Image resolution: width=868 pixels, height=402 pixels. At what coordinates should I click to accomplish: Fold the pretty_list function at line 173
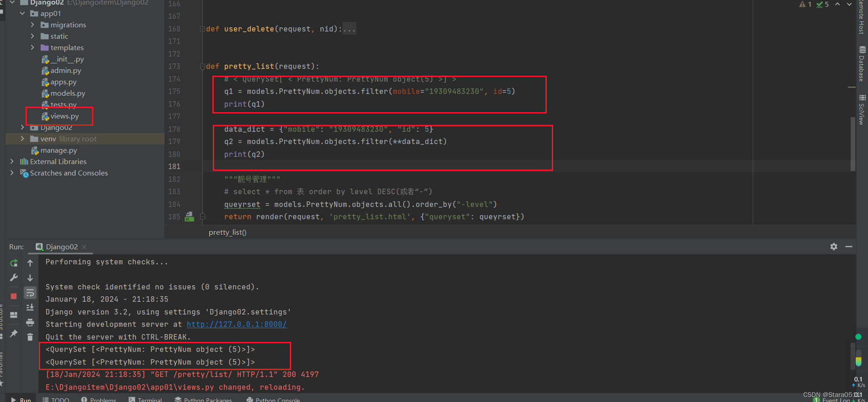click(202, 67)
